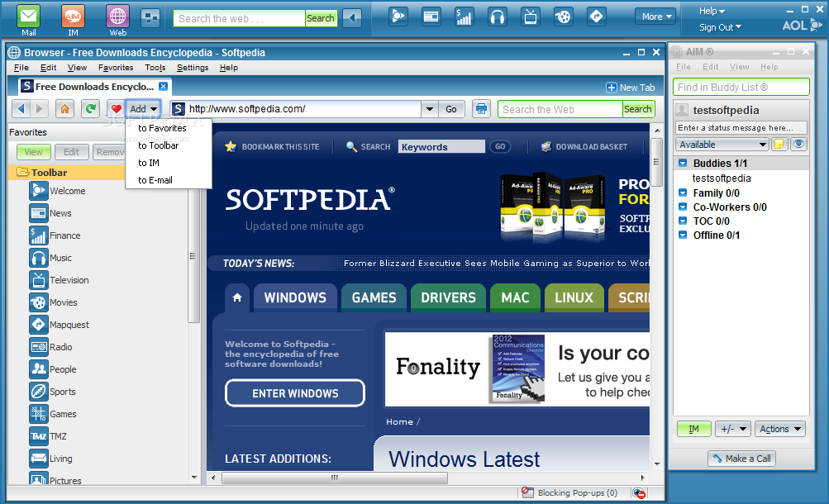Viewport: 829px width, 504px height.
Task: Open a New Tab
Action: pos(630,88)
